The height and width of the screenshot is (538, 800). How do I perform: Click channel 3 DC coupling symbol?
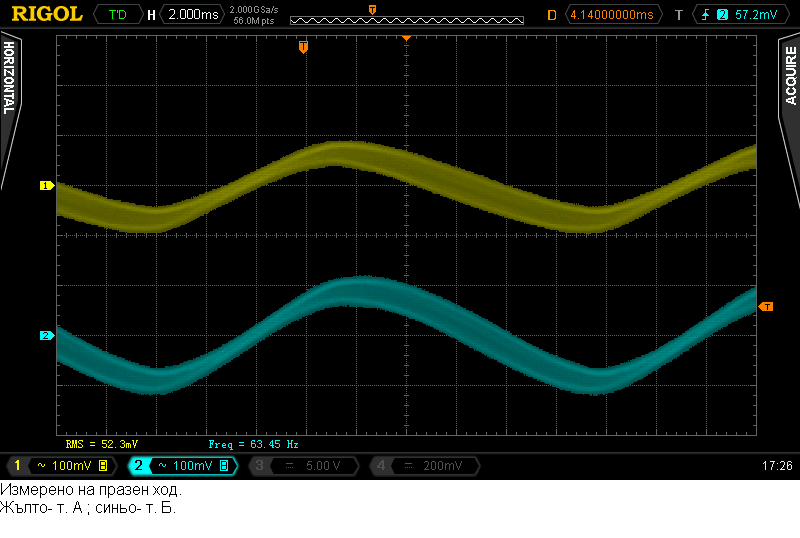pyautogui.click(x=289, y=466)
